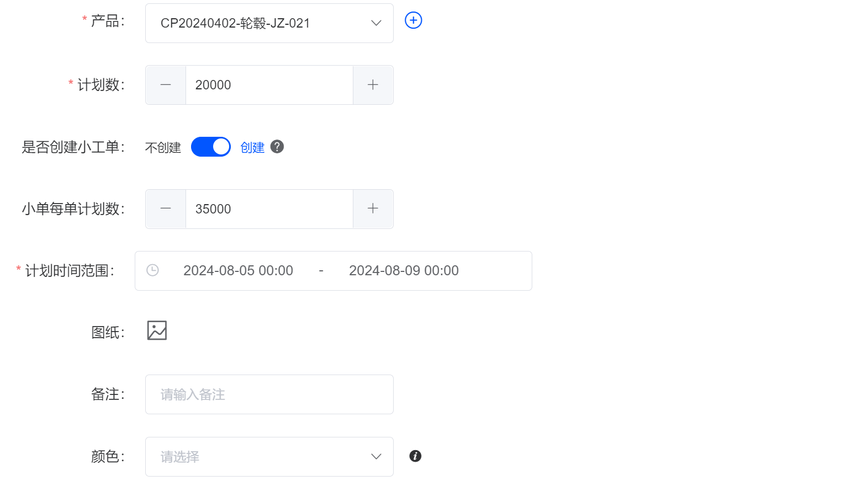The image size is (868, 497).
Task: Select the 不创建 option label
Action: click(163, 147)
